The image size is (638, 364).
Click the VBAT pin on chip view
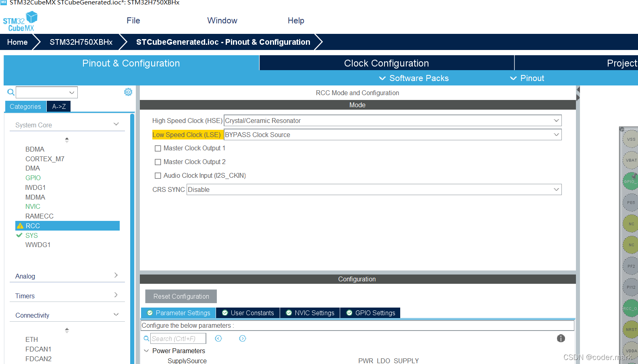[x=631, y=160]
